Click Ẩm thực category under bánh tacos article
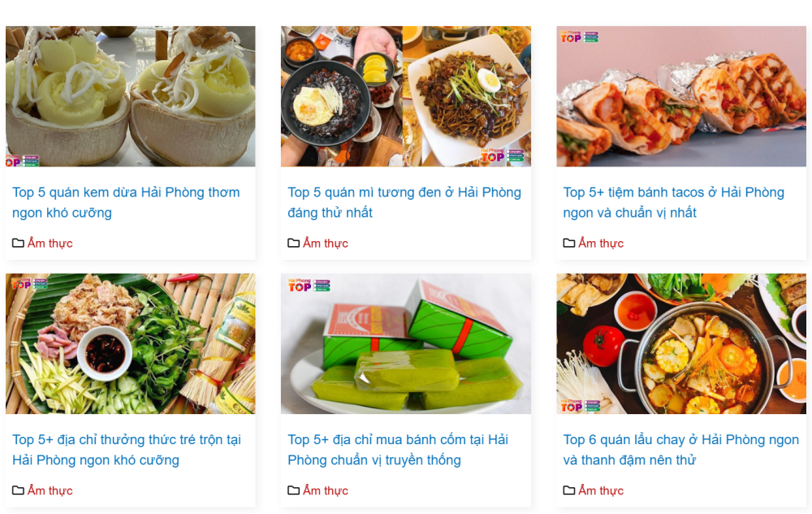This screenshot has width=812, height=514. pyautogui.click(x=601, y=244)
